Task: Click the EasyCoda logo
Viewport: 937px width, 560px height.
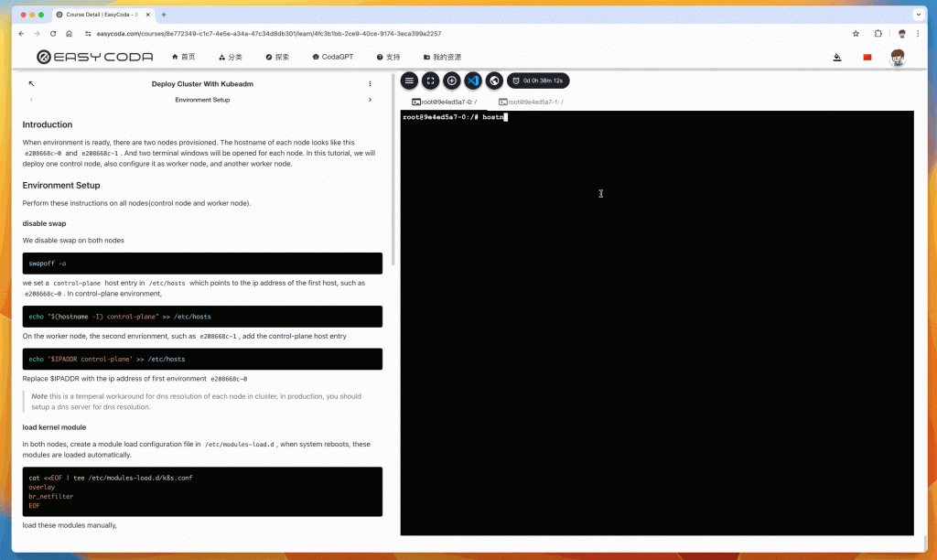Action: coord(94,57)
